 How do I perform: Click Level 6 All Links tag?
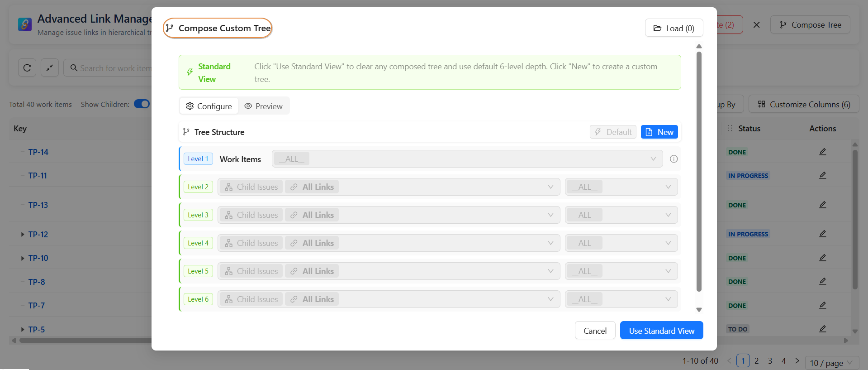(x=312, y=299)
